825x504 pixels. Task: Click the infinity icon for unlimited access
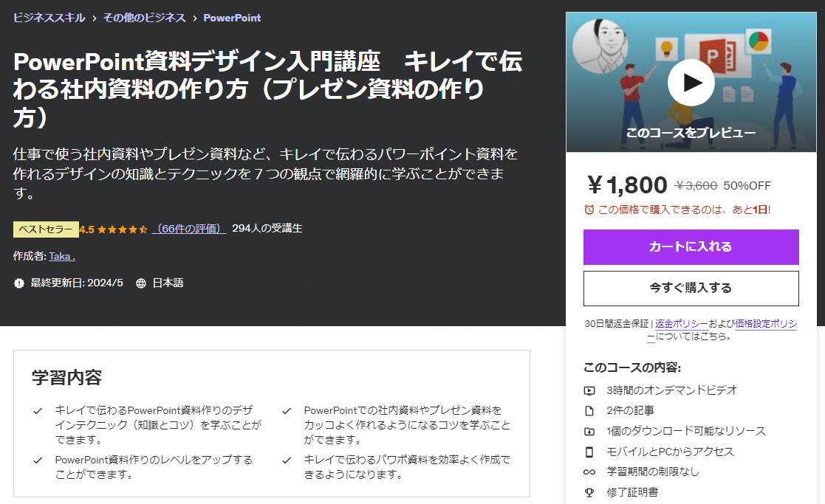pos(589,472)
